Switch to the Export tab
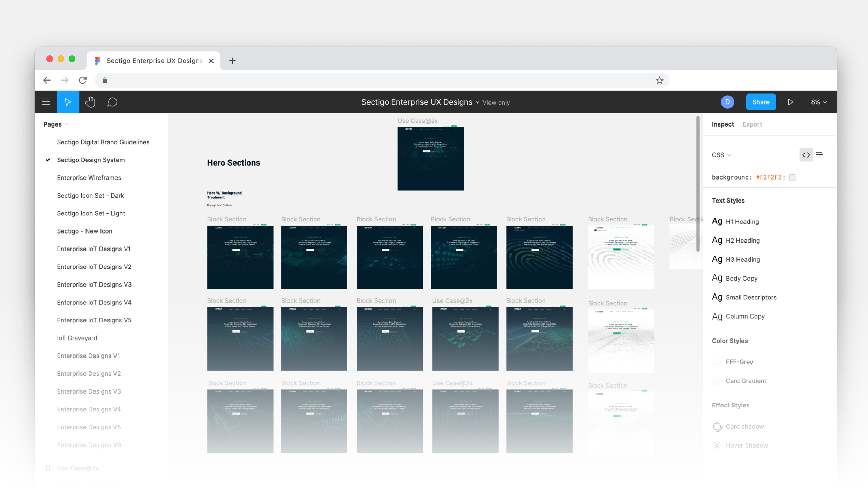 (x=752, y=124)
